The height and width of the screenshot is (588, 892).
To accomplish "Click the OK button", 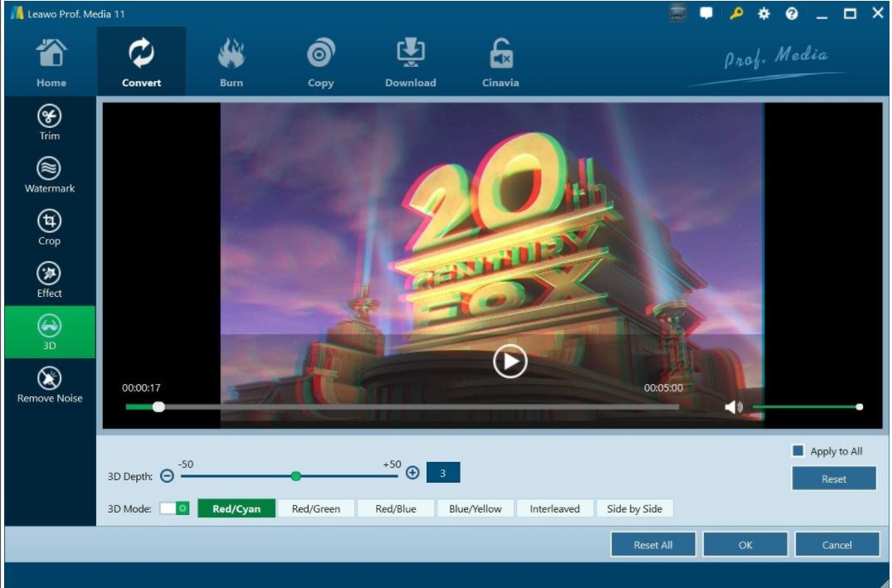I will 744,544.
